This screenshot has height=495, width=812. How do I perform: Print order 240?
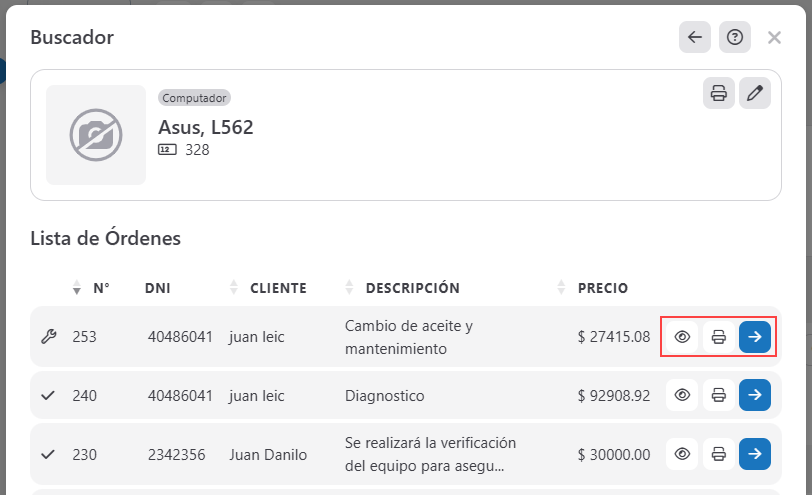[x=718, y=395]
